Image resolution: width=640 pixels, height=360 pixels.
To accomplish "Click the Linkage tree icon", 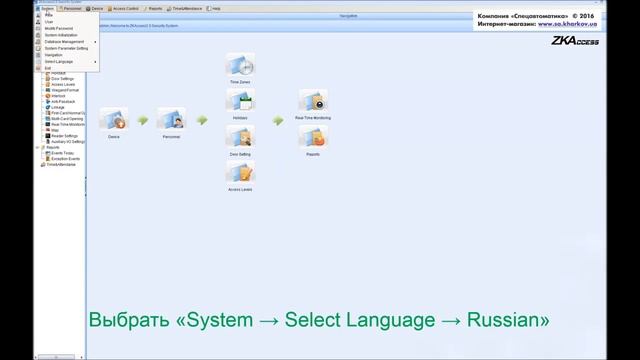I will [48, 107].
